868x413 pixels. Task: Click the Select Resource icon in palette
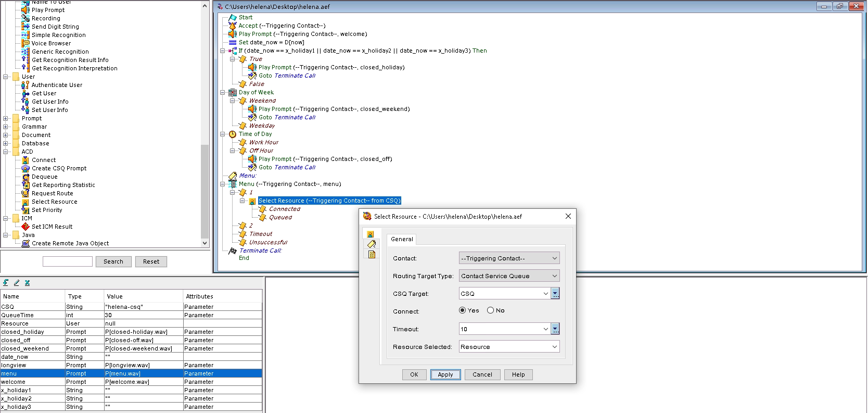tap(25, 202)
